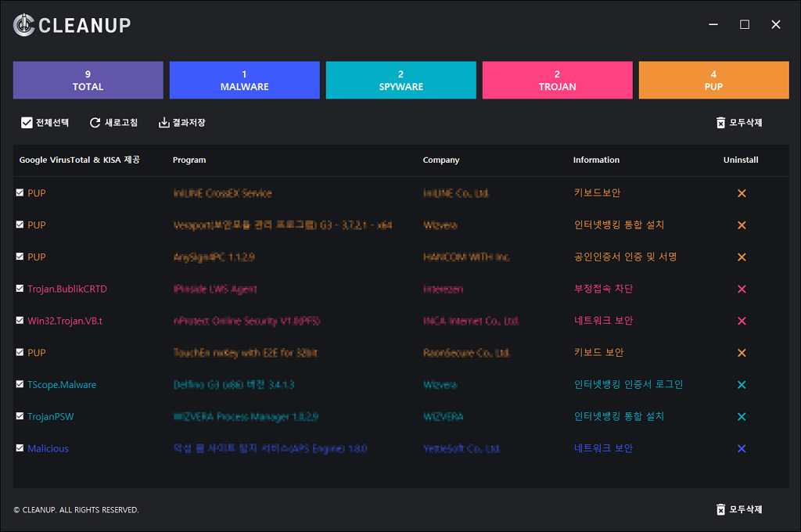The image size is (801, 532).
Task: Open the TROJAN category tab
Action: point(557,81)
